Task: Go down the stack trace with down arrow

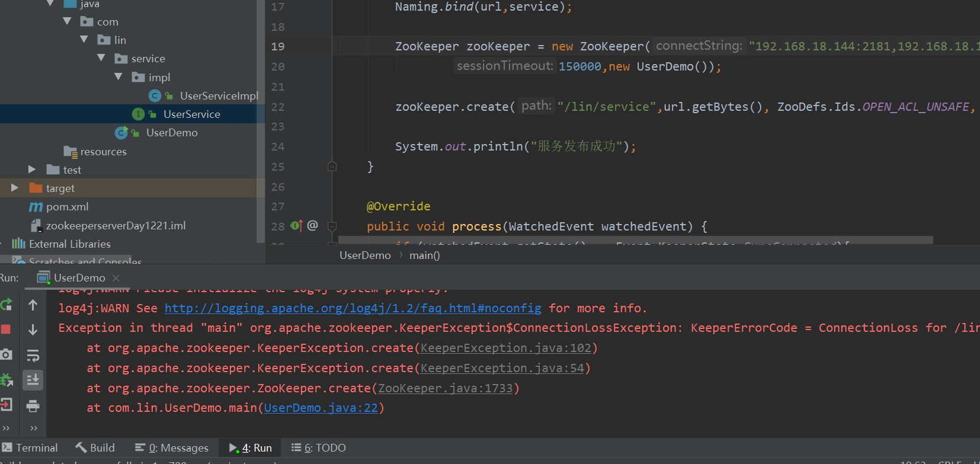Action: tap(33, 329)
